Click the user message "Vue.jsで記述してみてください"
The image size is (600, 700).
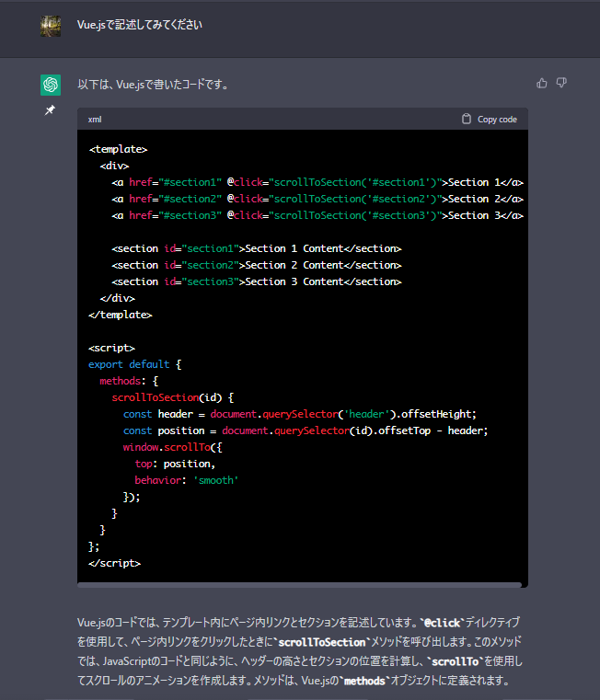(139, 25)
